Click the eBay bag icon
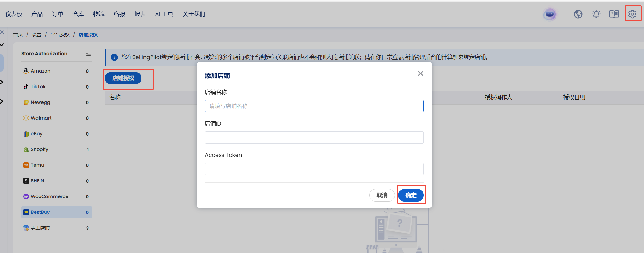The image size is (644, 253). tap(26, 134)
